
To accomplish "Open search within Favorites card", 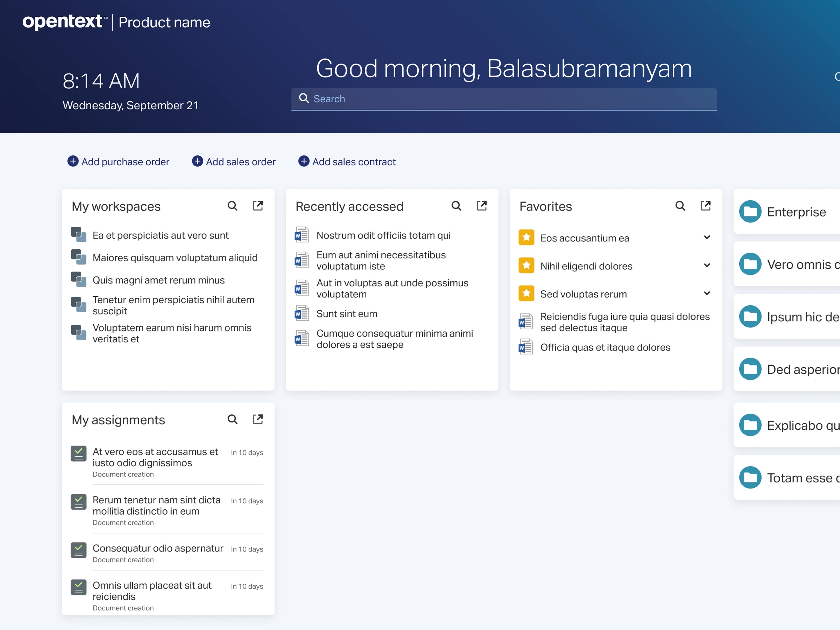I will pos(681,206).
